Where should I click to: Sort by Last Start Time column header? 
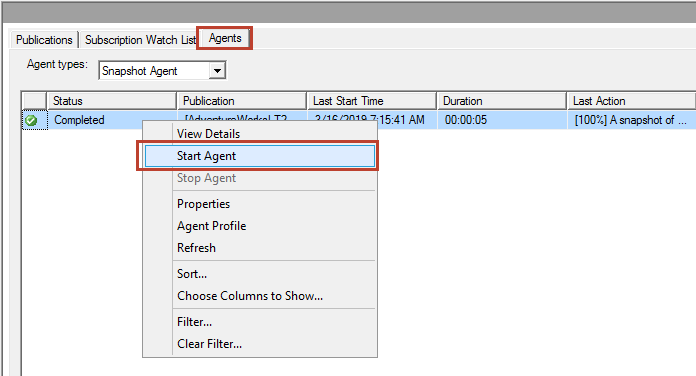pyautogui.click(x=372, y=101)
